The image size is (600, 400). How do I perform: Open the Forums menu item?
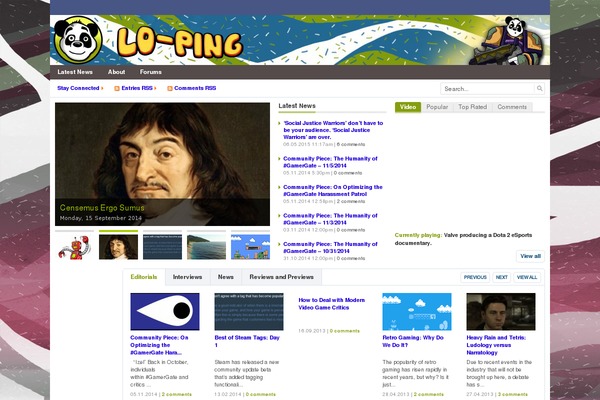tap(150, 72)
